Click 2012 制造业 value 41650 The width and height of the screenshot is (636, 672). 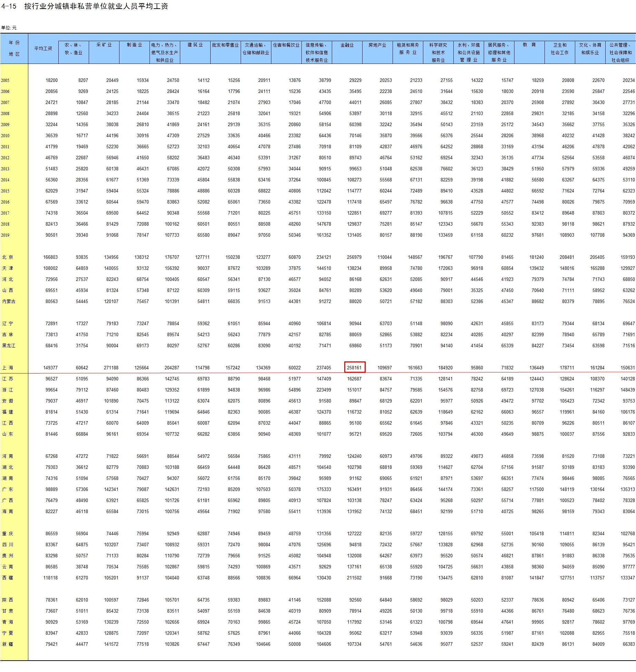(x=143, y=158)
